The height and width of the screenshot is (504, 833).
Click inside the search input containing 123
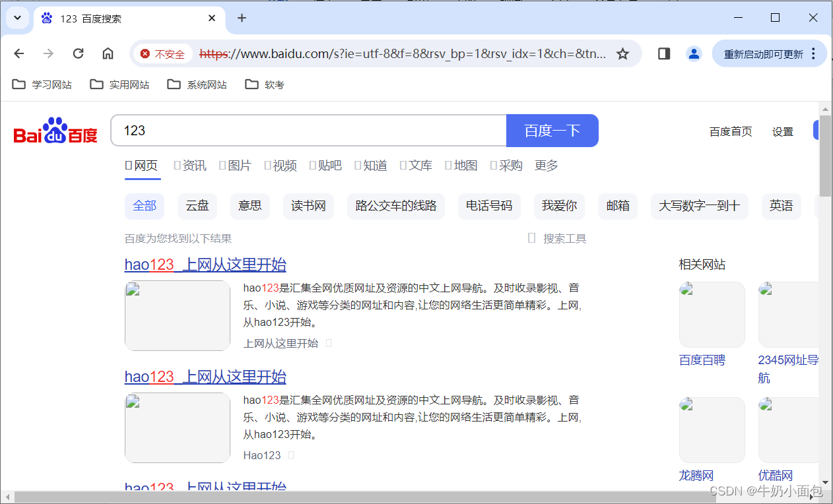[308, 131]
